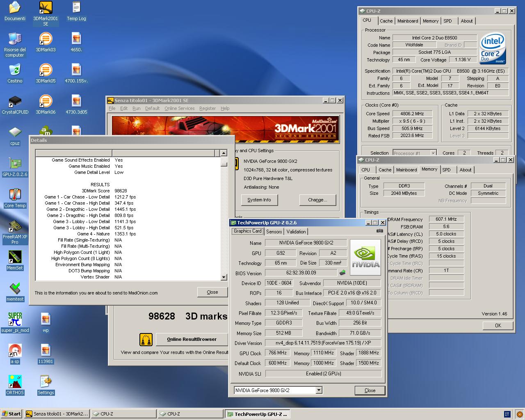Open Default menu in 3DMark2001

click(x=152, y=108)
